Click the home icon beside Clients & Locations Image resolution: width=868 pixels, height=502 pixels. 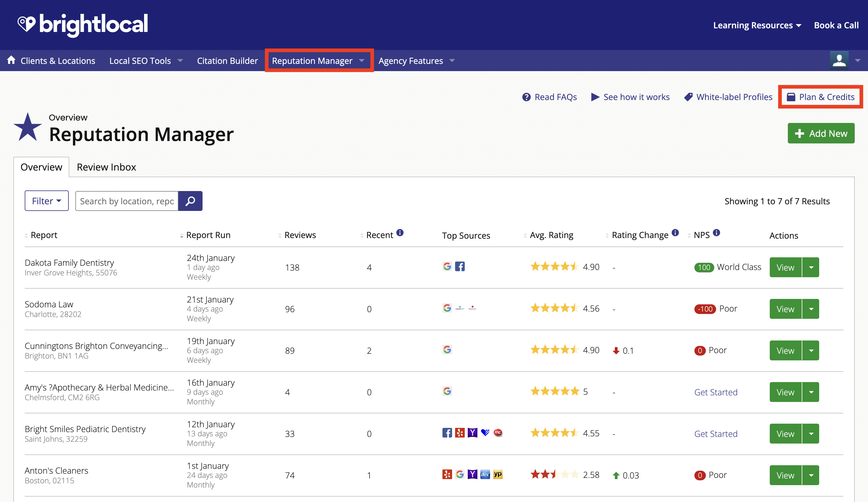tap(11, 60)
